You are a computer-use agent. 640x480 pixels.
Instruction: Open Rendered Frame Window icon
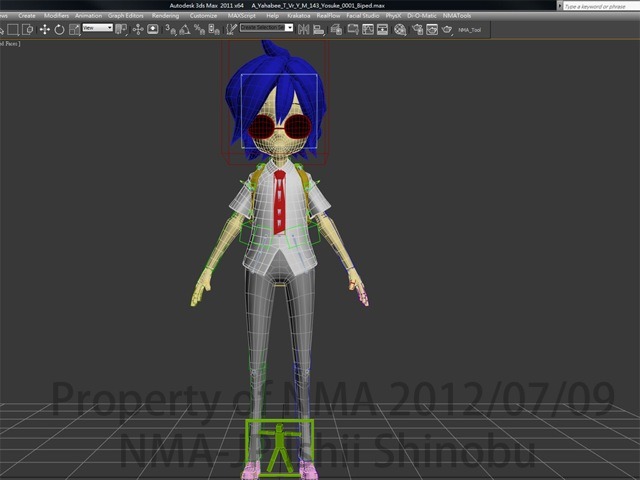tap(432, 29)
